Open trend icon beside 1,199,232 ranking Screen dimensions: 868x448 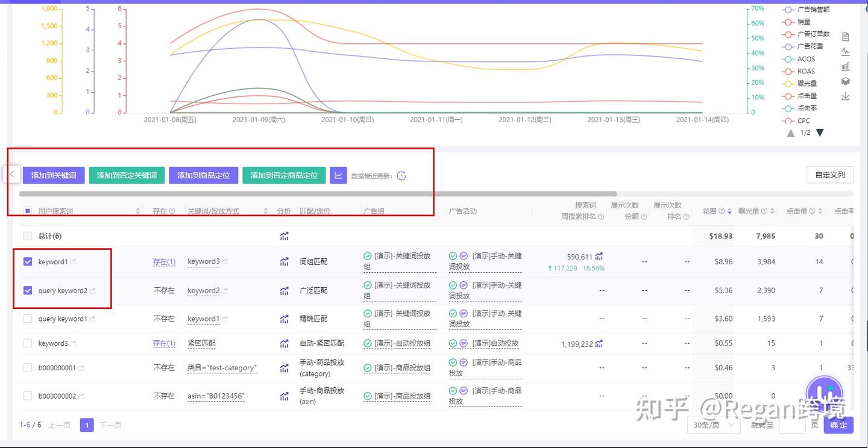tap(599, 344)
